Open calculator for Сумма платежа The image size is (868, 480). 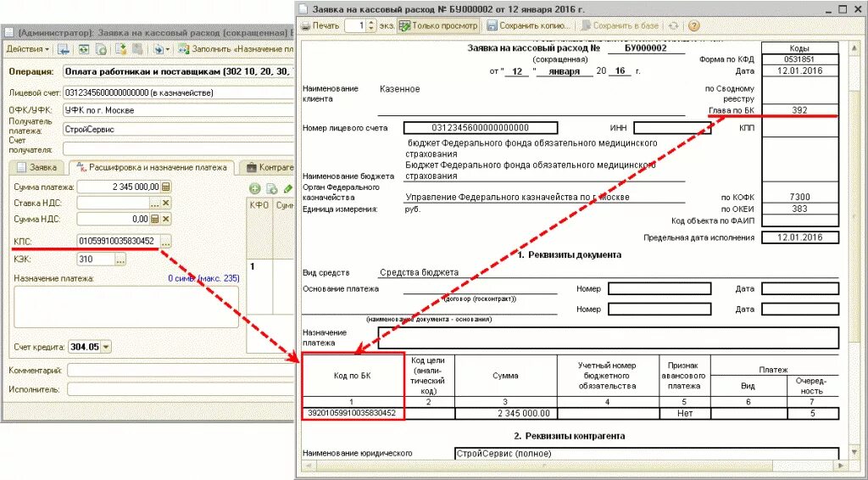(x=166, y=187)
